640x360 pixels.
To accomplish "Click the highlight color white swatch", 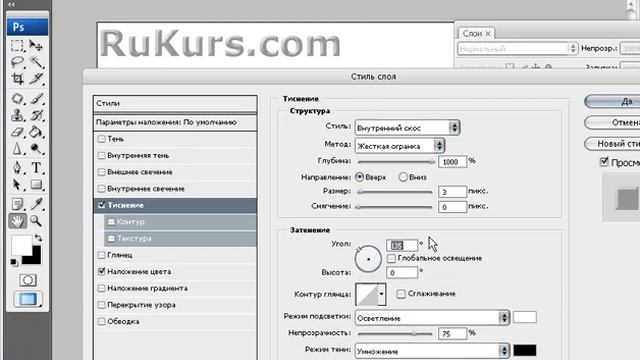I will (524, 317).
